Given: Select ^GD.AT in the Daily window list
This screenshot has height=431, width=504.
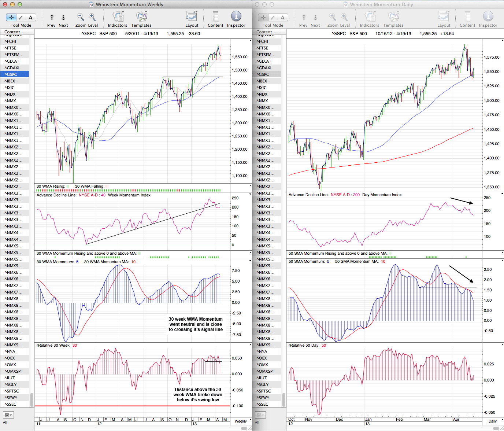Looking at the screenshot, I should pyautogui.click(x=267, y=61).
